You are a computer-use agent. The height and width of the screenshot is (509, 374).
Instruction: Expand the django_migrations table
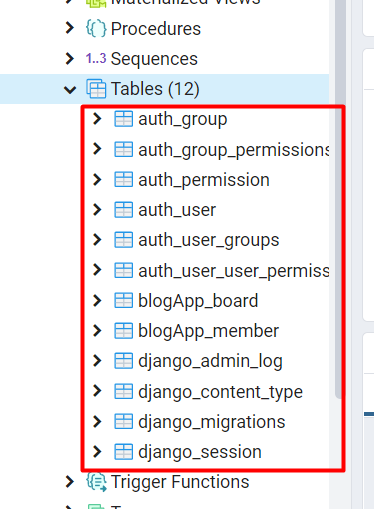[97, 421]
